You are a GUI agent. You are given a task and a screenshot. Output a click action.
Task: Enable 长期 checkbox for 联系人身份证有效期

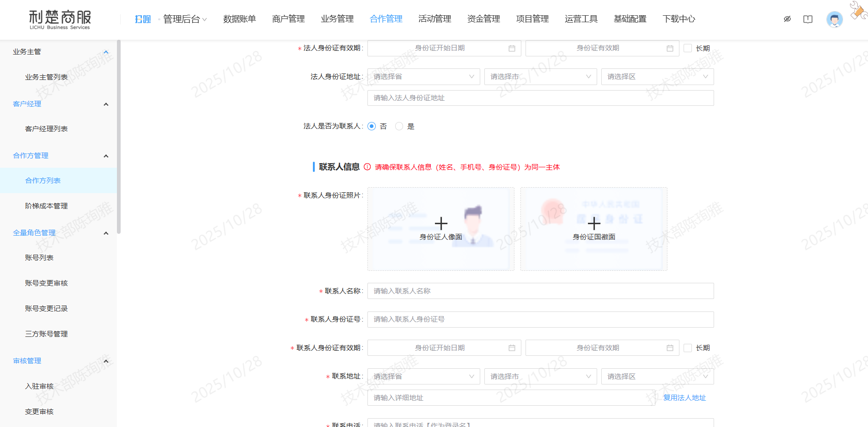pyautogui.click(x=688, y=348)
